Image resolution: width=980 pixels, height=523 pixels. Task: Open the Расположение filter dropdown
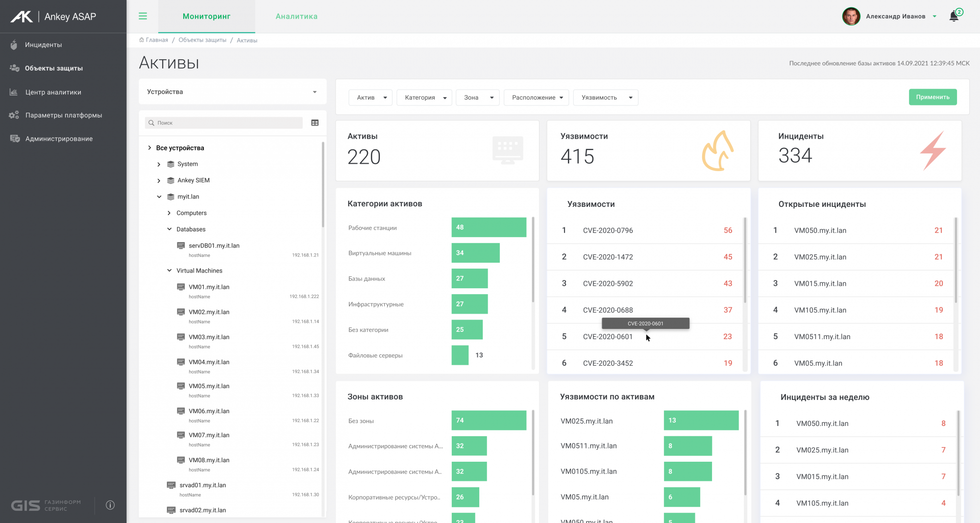coord(537,98)
